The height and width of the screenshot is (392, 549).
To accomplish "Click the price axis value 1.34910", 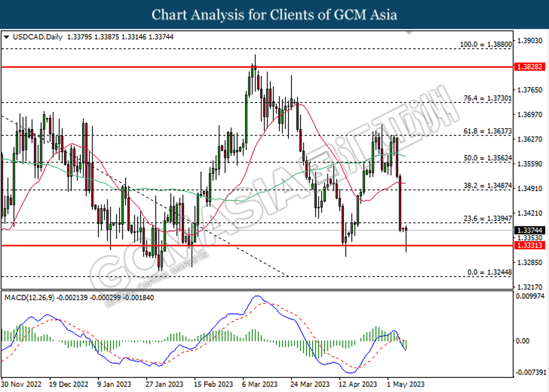I will 530,188.
